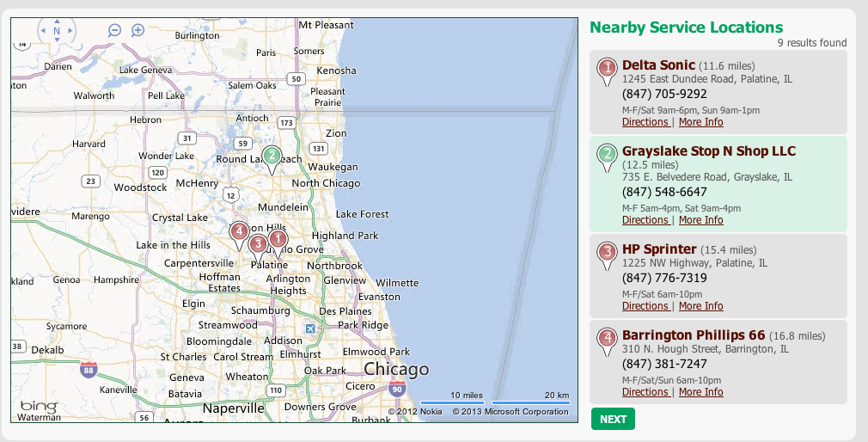This screenshot has height=442, width=868.
Task: Click the HP Sprinter title
Action: pos(659,249)
